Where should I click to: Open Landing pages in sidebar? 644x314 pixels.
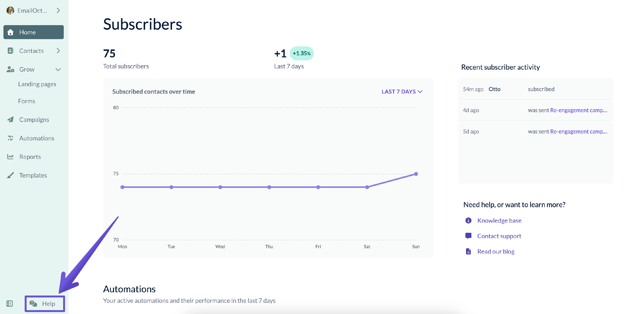click(37, 84)
